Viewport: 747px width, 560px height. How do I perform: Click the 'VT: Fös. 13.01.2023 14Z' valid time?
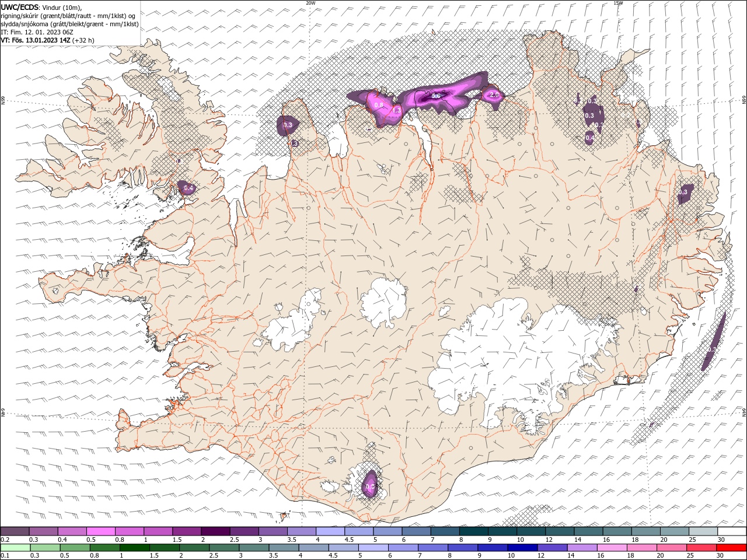(36, 40)
